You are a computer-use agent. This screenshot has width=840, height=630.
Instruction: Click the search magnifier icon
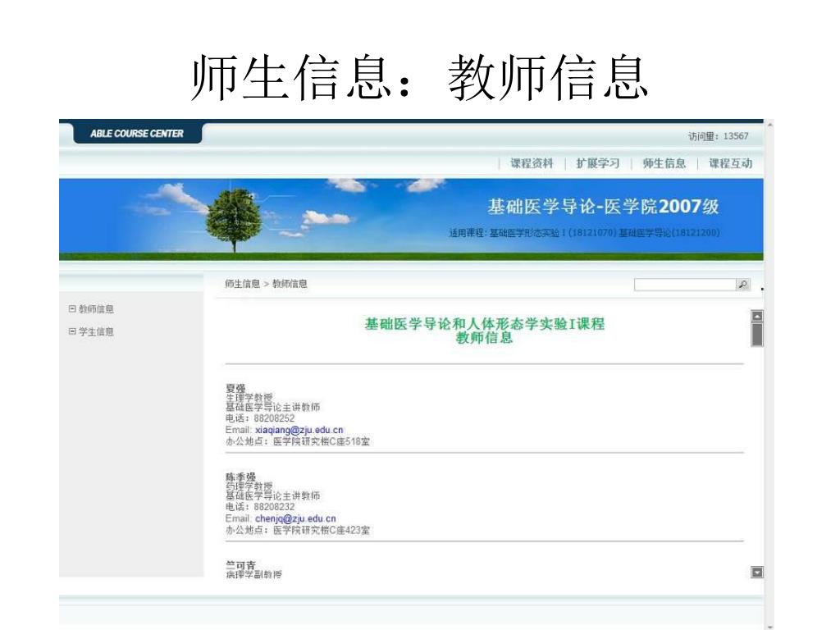coord(743,285)
